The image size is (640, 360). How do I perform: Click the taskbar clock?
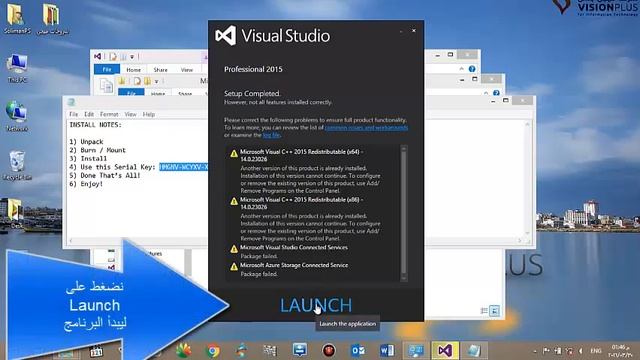click(620, 351)
